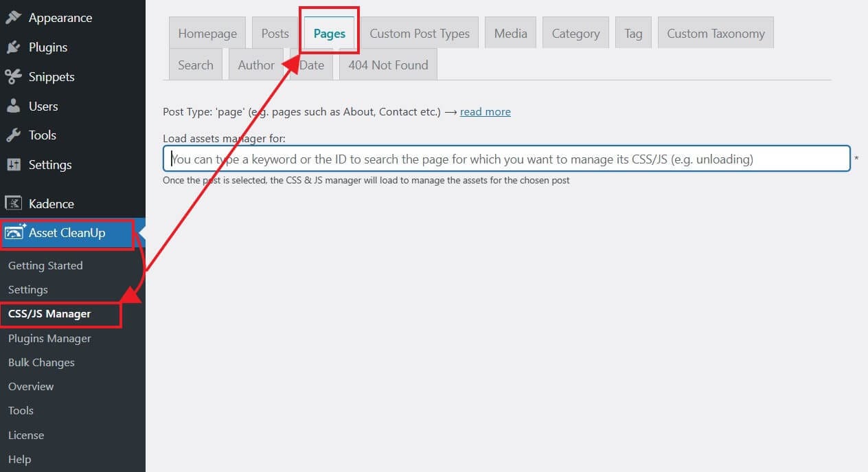Focus the load assets manager search field
Screen dimensions: 868x472
507,159
